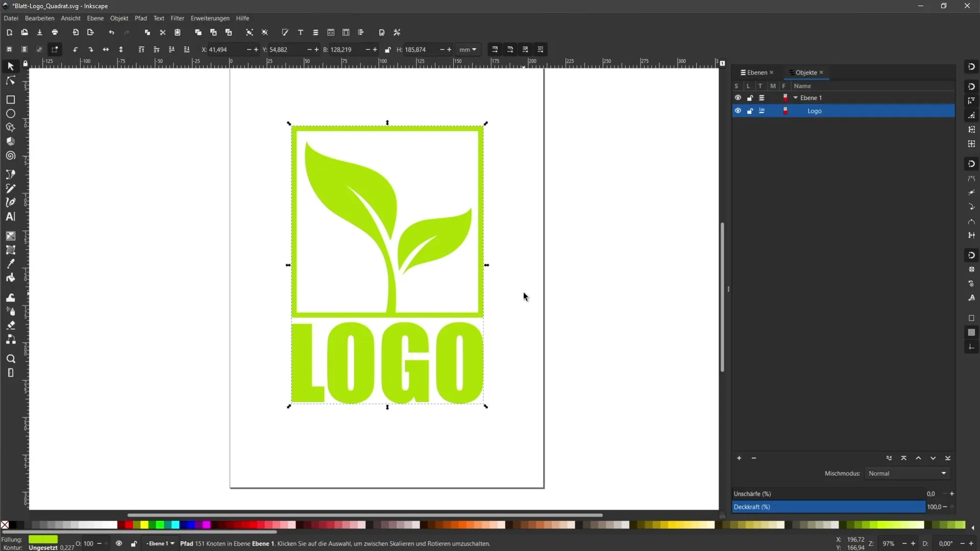This screenshot has width=980, height=551.
Task: Open the Ebene menu in menu bar
Action: pyautogui.click(x=95, y=18)
